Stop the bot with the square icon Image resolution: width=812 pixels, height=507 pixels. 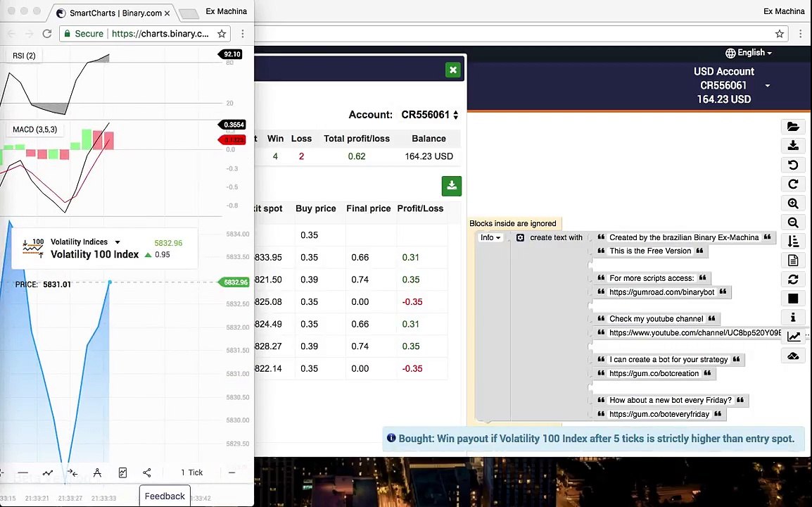point(793,298)
